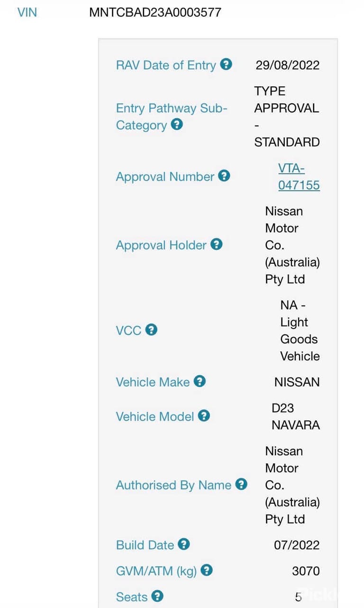Click the Approval Holder label text

point(161,245)
